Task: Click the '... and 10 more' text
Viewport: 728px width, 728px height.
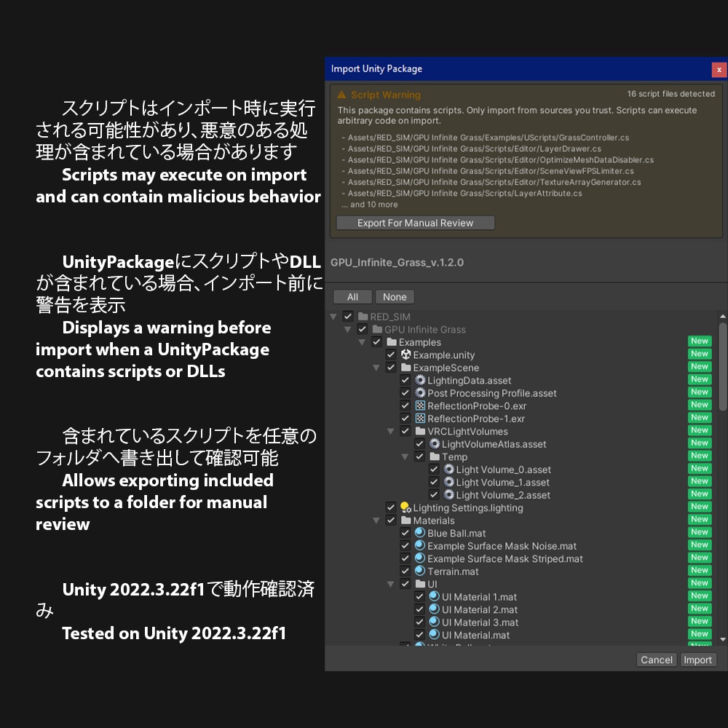Action: (370, 205)
